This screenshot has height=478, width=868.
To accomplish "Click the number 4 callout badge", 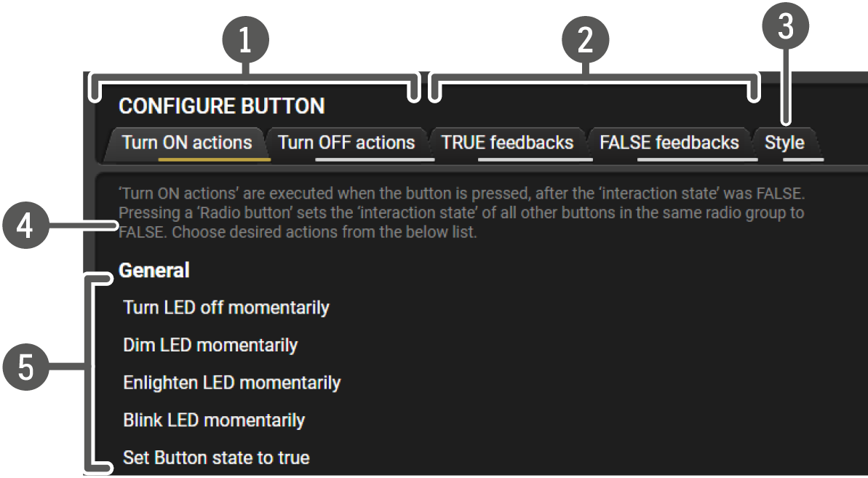I will tap(25, 226).
